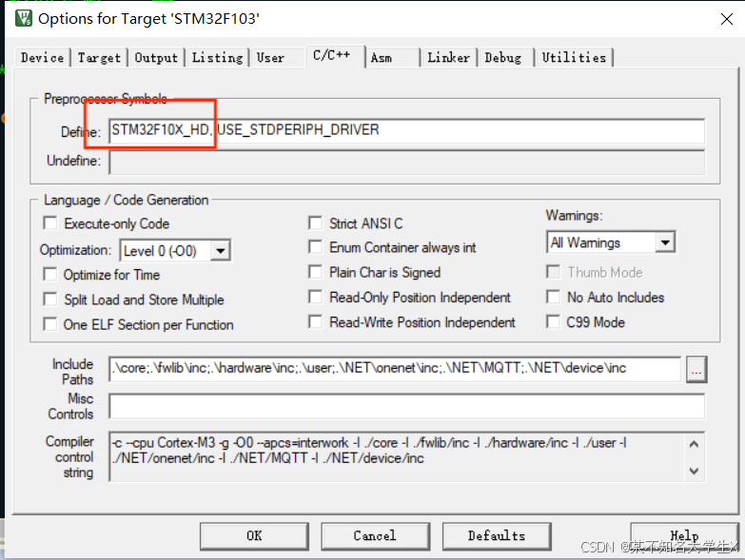Confirm settings with OK button
Viewport: 745px width, 560px height.
pyautogui.click(x=254, y=536)
